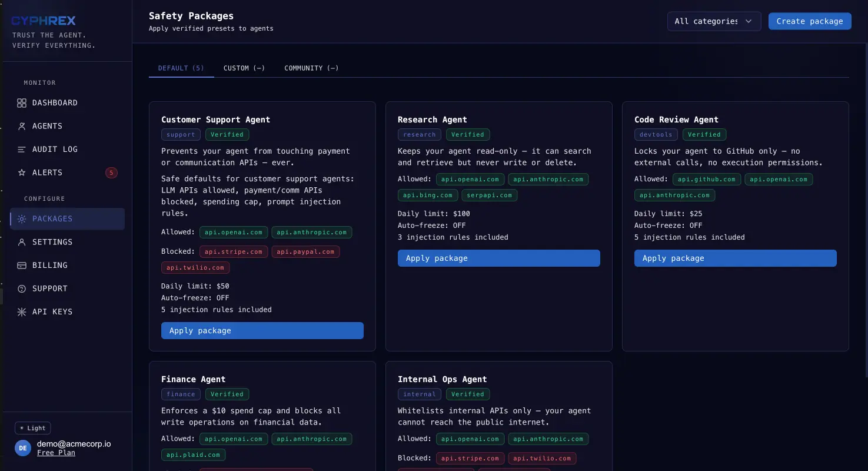
Task: Click Verified badge on Customer Support Agent
Action: [x=227, y=135]
